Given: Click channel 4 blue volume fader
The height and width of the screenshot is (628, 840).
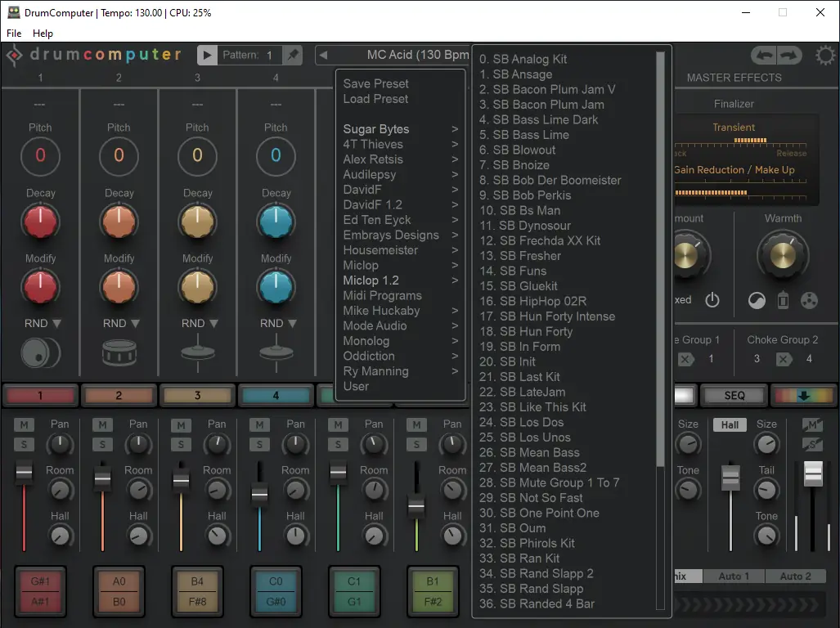Looking at the screenshot, I should [x=259, y=494].
